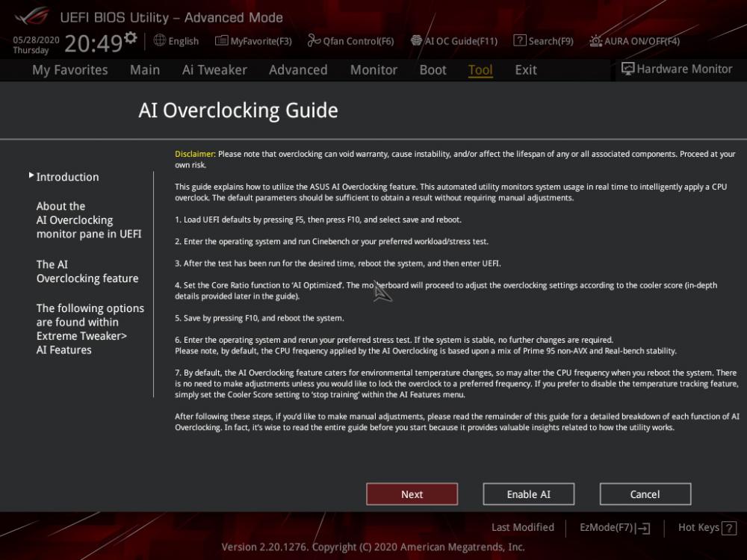Click UEFI BIOS Utility title text
Image resolution: width=747 pixels, height=560 pixels.
172,18
